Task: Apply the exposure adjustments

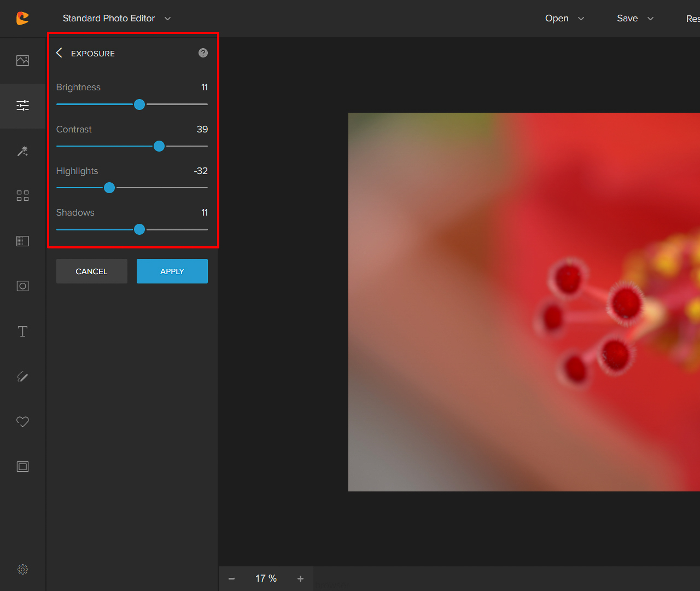Action: pyautogui.click(x=172, y=271)
